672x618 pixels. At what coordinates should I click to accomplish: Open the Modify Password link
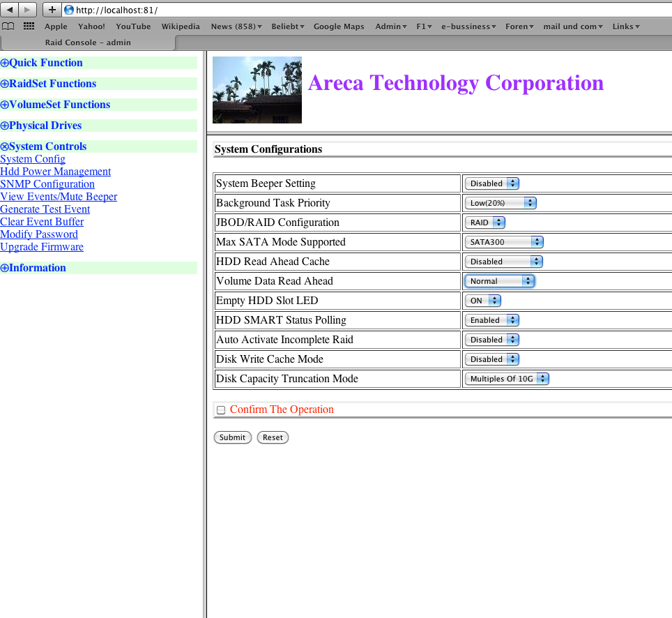tap(39, 234)
